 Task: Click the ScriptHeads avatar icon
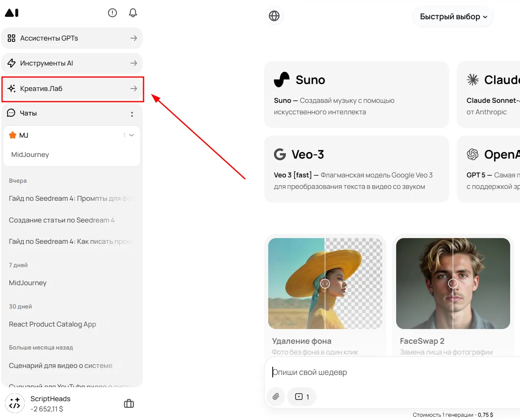click(x=15, y=403)
